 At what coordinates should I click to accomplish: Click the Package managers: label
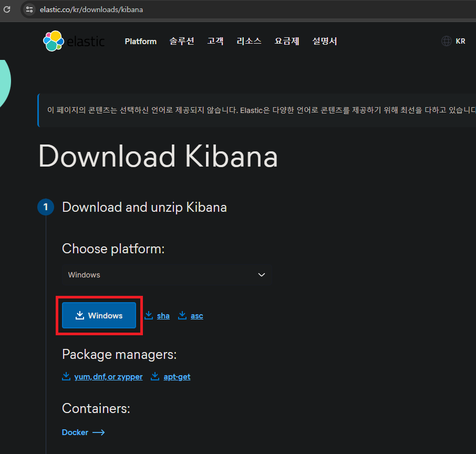click(119, 354)
